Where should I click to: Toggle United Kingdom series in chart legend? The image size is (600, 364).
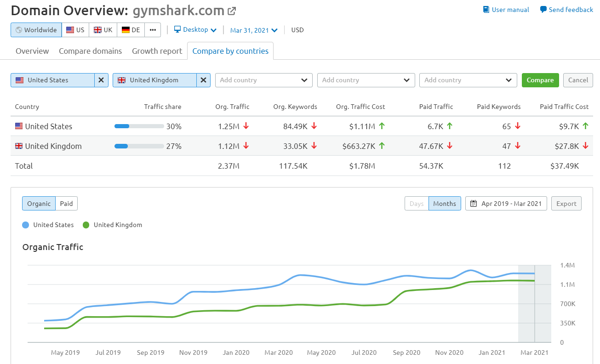(112, 225)
